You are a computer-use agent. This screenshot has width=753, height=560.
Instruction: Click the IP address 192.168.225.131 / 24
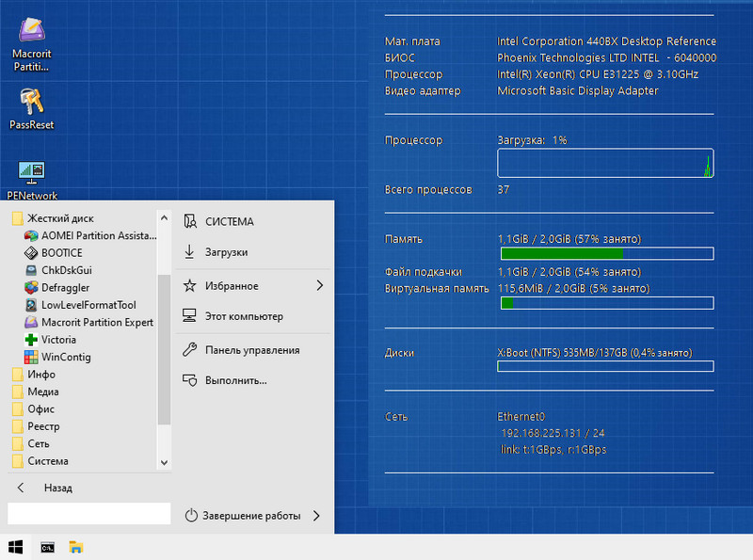click(553, 433)
